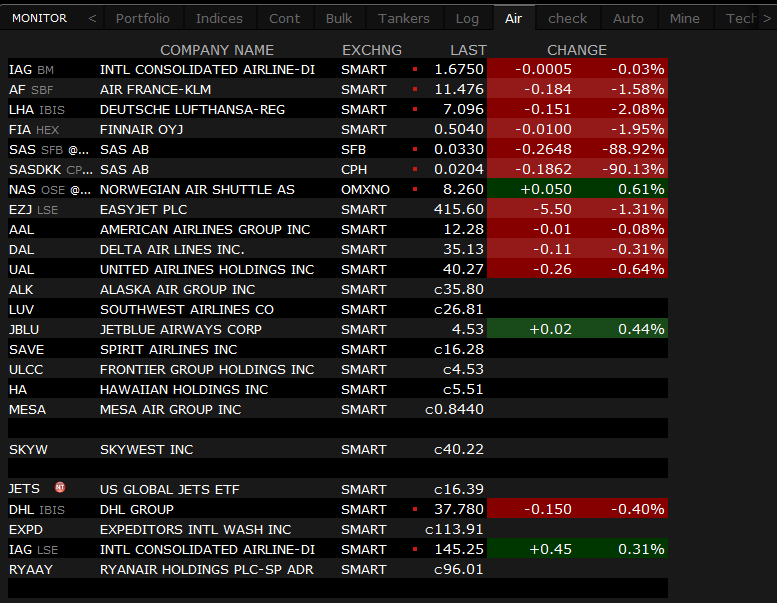Select the FIA HEX ticker

34,129
